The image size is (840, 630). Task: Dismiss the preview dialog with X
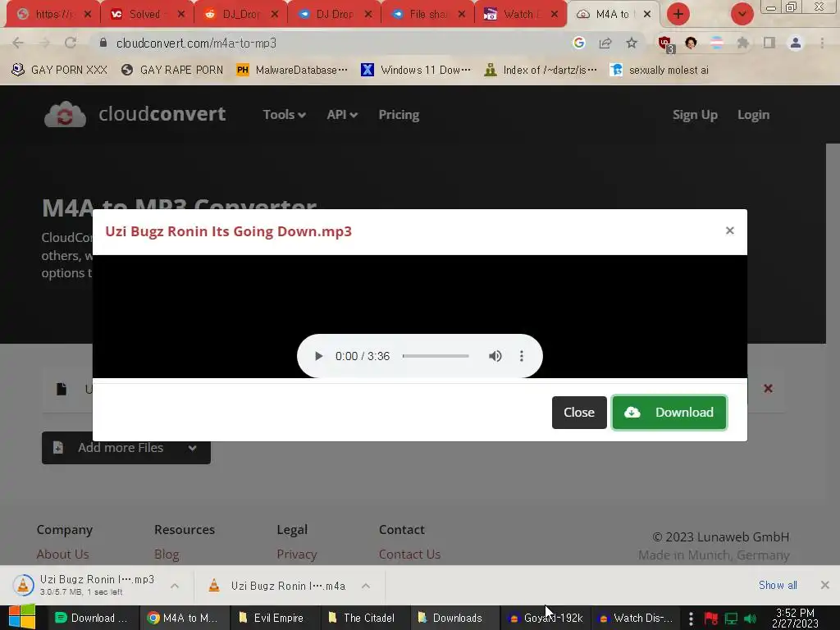(x=729, y=231)
